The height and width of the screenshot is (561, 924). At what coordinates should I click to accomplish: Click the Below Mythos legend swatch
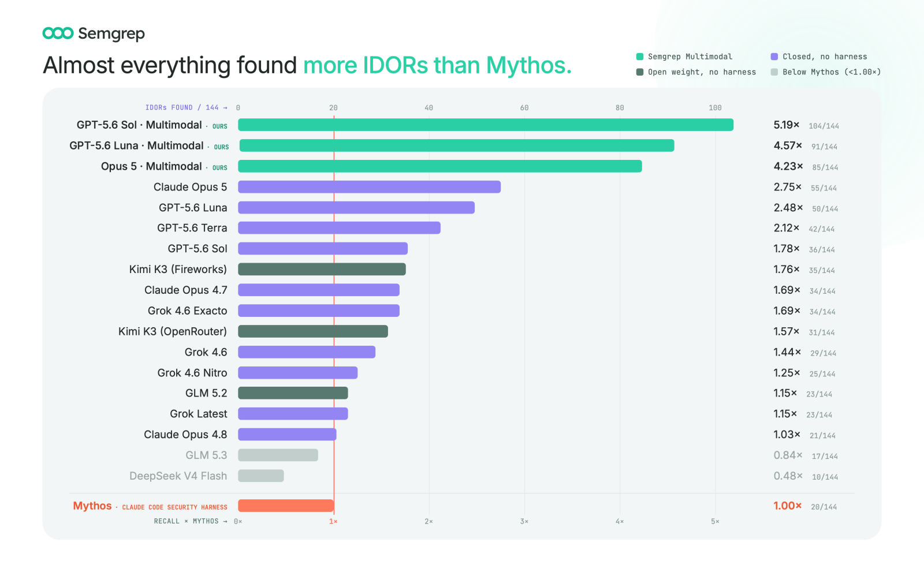pyautogui.click(x=774, y=72)
